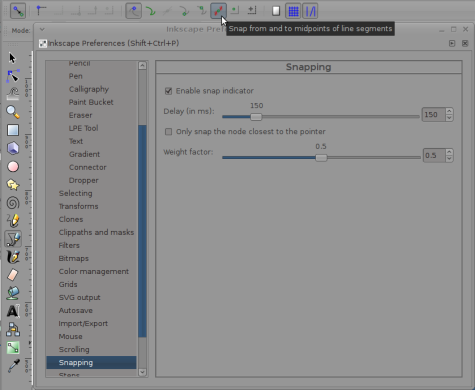Screen dimensions: 475x390
Task: Click the Weight factor slider handle
Action: coord(321,158)
